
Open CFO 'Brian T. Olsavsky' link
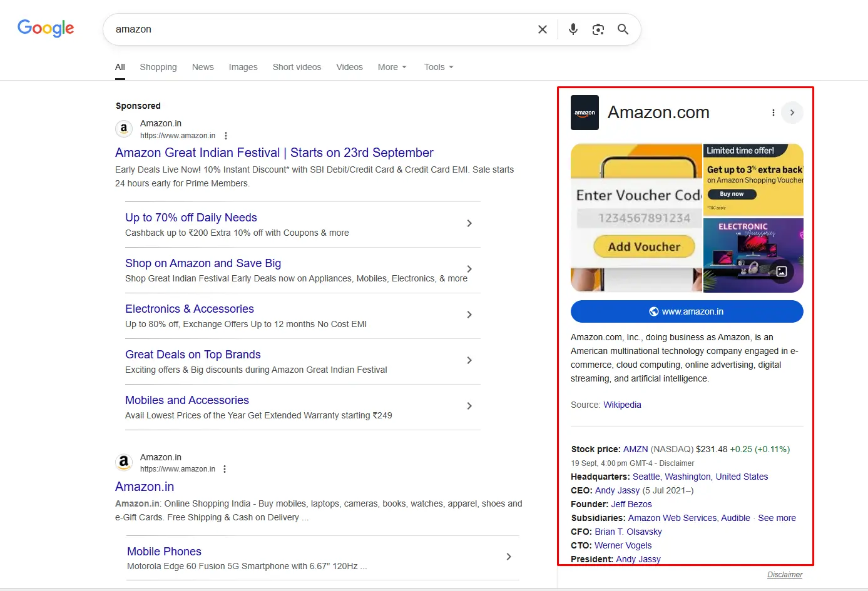628,532
